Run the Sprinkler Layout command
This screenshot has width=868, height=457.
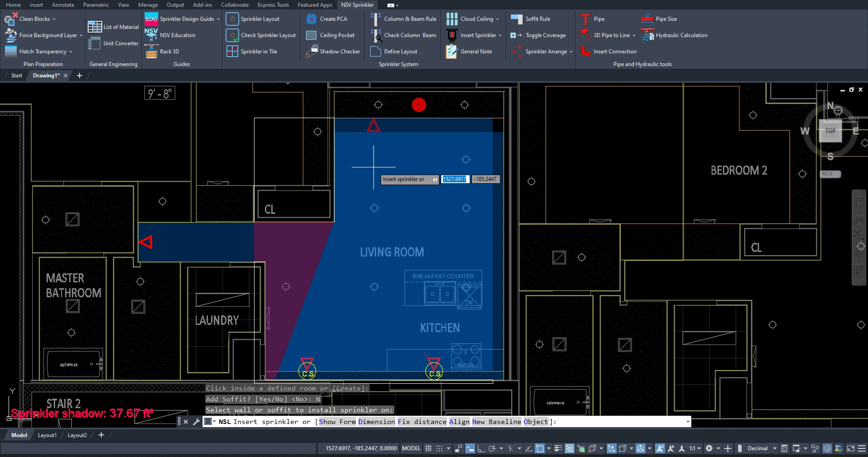tap(253, 19)
